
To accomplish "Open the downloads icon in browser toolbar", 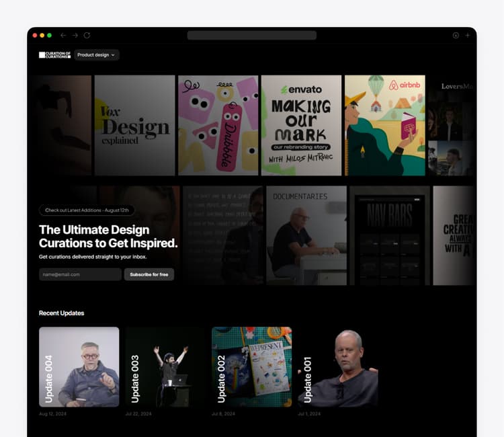I will [456, 36].
